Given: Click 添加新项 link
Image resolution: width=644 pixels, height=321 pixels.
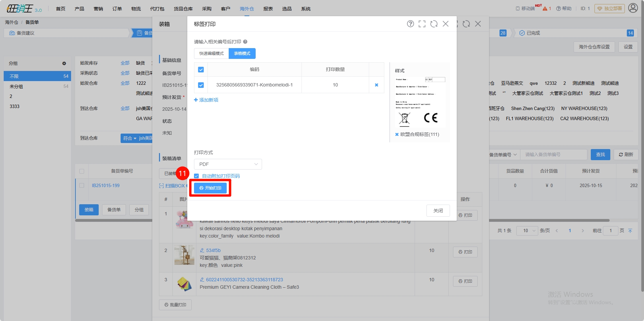Looking at the screenshot, I should pos(206,100).
